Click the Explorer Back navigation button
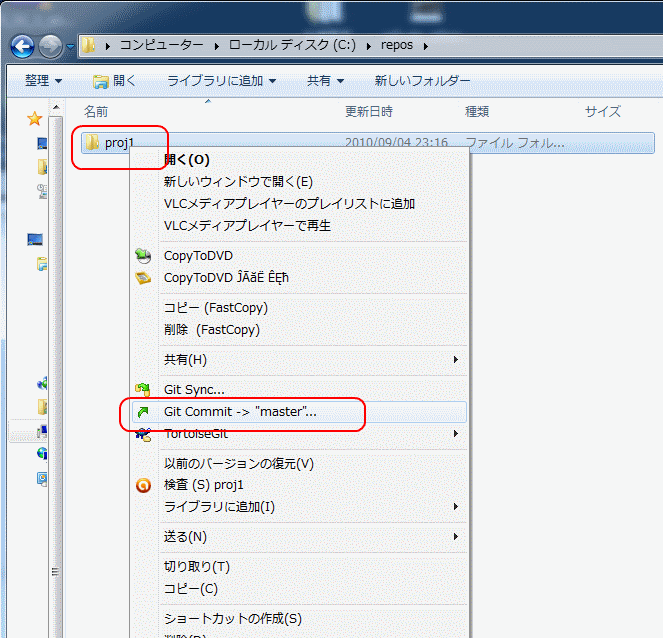The image size is (663, 638). click(22, 46)
